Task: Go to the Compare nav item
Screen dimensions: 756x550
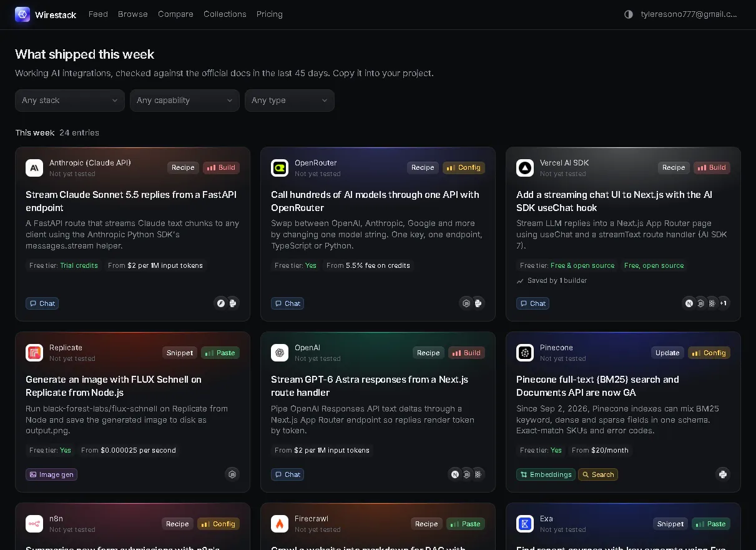Action: click(x=175, y=14)
